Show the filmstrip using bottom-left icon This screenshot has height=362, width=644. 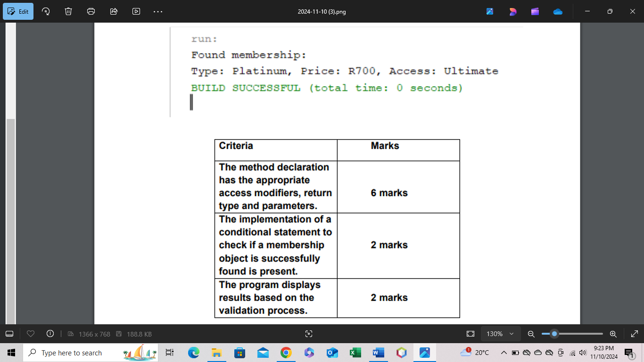(x=9, y=334)
